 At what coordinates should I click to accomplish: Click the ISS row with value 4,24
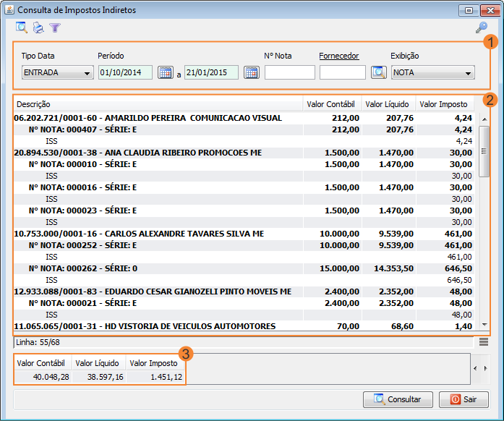pos(244,141)
